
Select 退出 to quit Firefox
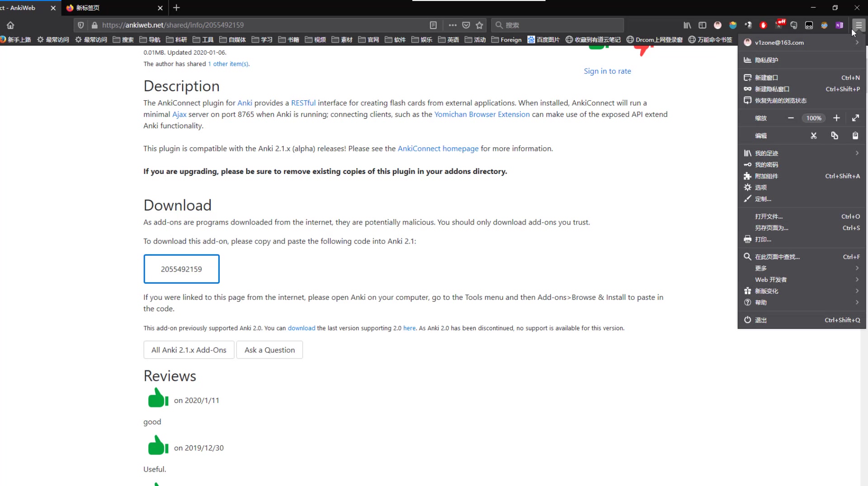tap(802, 320)
